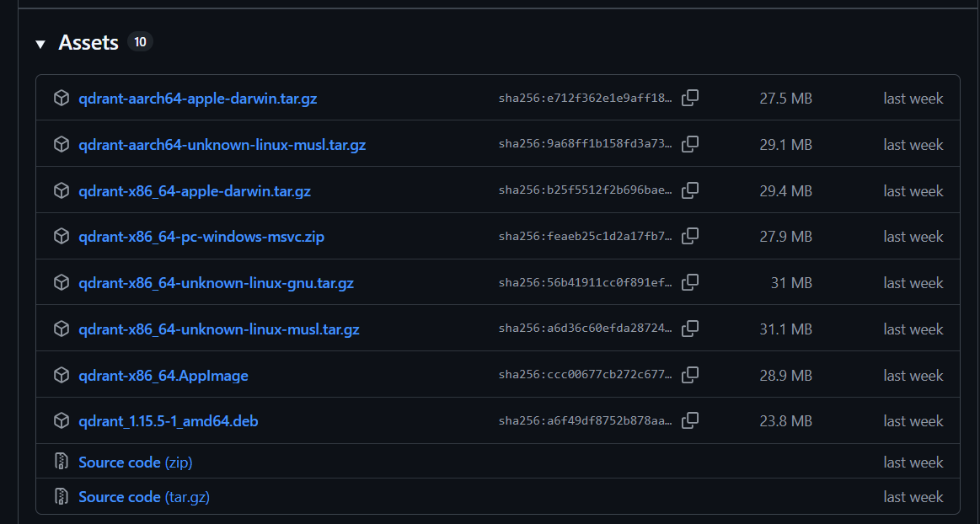This screenshot has height=524, width=980.
Task: Click the package icon beside the AppImage asset
Action: (x=61, y=376)
